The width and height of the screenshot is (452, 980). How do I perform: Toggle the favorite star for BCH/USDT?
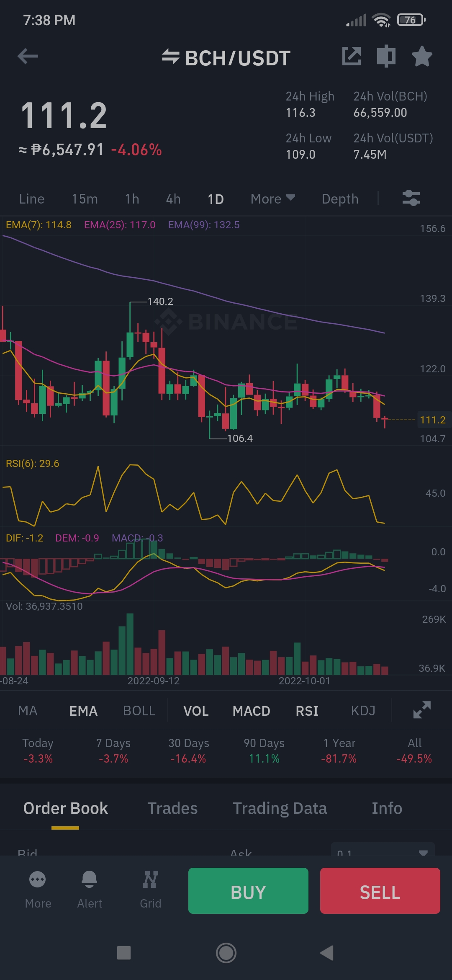coord(422,56)
